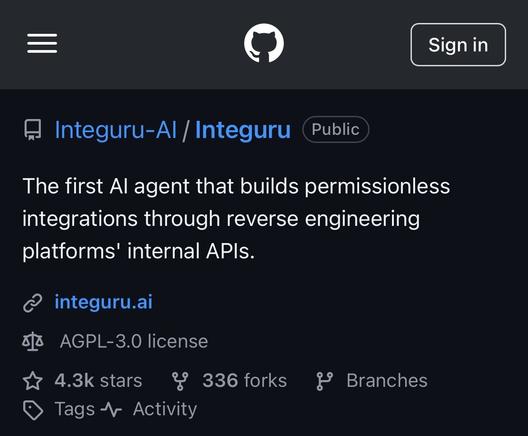Click the repository book icon
The width and height of the screenshot is (528, 436).
(x=33, y=130)
